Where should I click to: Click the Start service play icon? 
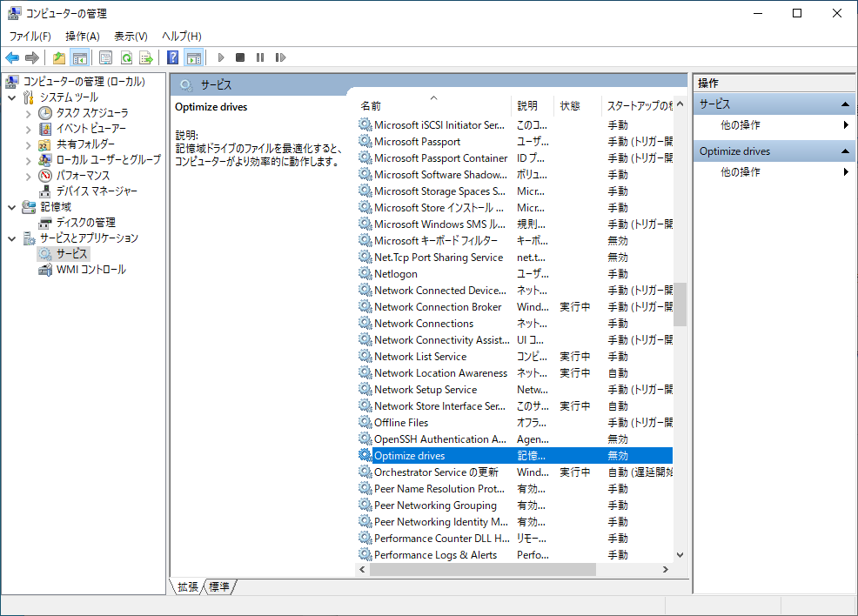pyautogui.click(x=221, y=57)
